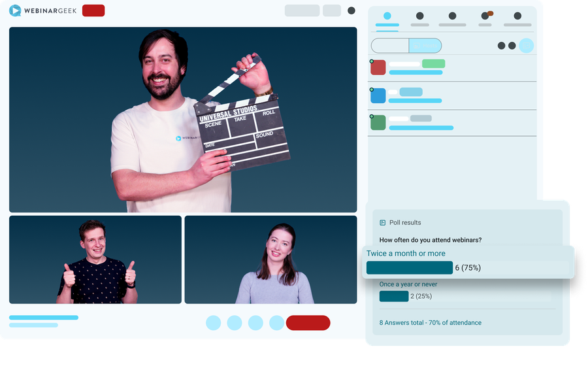
Task: Select the Hosts segment of the toggle
Action: point(425,46)
